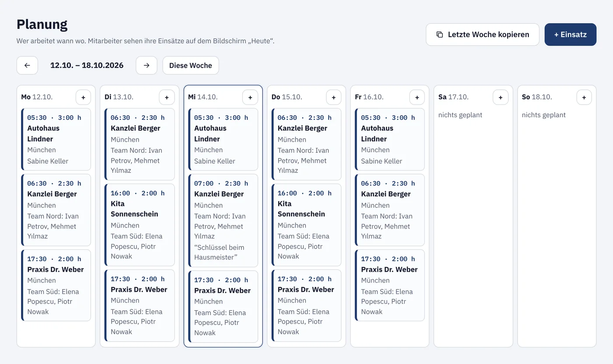The height and width of the screenshot is (364, 613).
Task: Open Thursday's Kita Sonnenschein shift card
Action: (306, 225)
